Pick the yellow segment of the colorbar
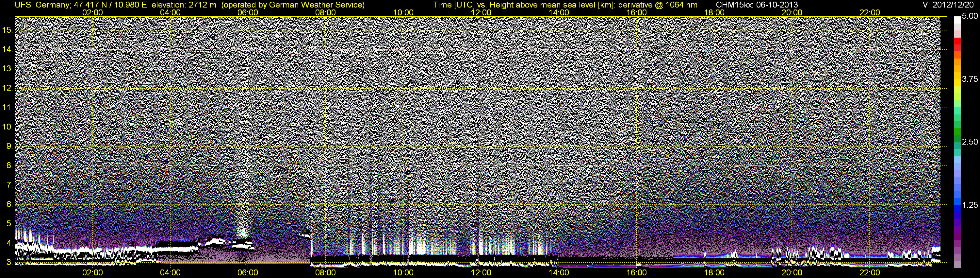Viewport: 980px width, 278px height. pos(957,83)
